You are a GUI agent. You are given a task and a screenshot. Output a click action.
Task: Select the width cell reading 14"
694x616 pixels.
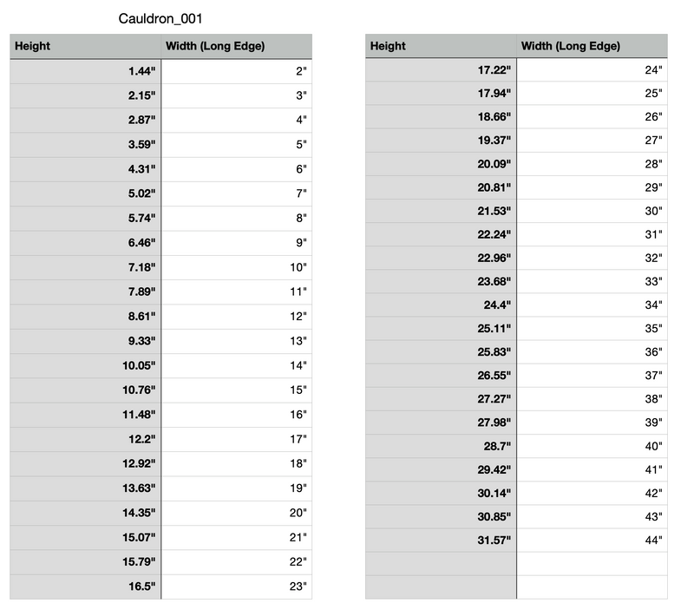236,366
